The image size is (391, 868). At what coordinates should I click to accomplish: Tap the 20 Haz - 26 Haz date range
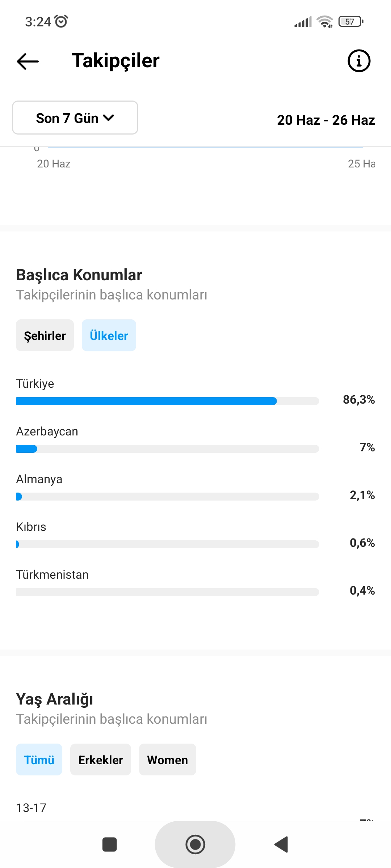(x=326, y=120)
